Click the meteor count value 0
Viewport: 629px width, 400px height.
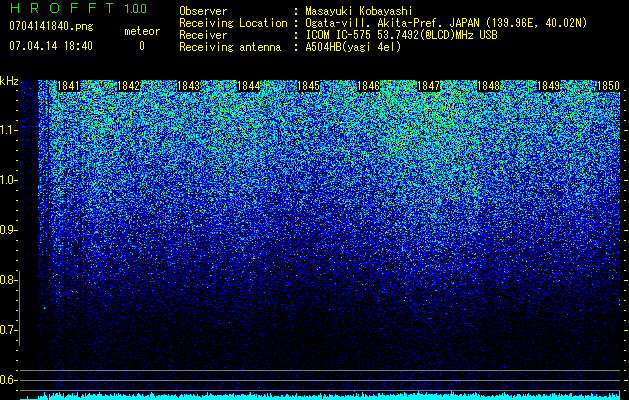point(142,46)
